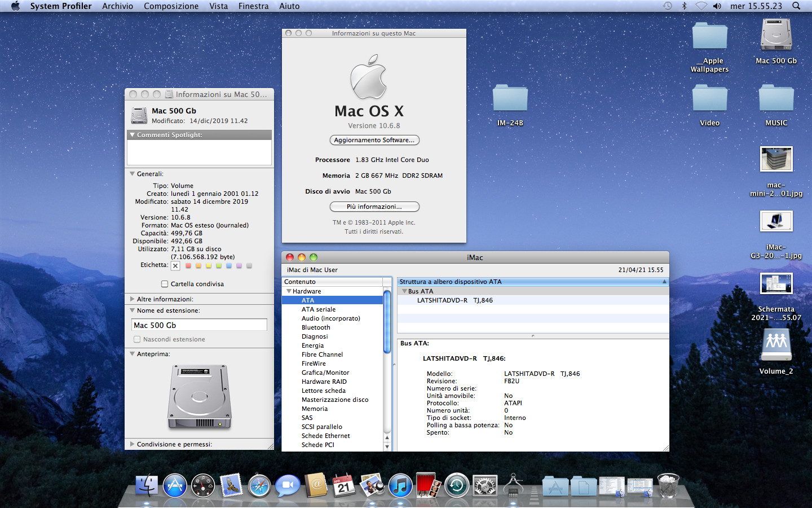Open the IM-24B folder on desktop
Viewport: 812px width, 508px height.
[x=510, y=99]
